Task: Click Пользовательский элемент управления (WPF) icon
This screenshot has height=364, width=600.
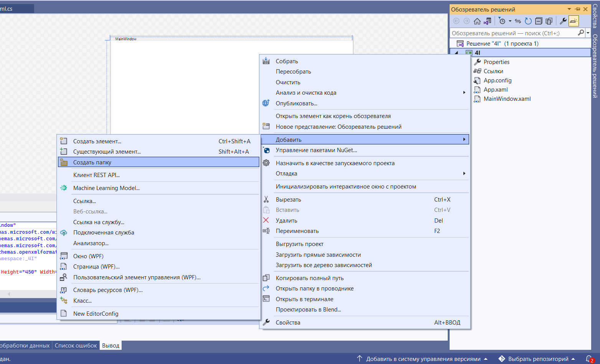Action: tap(64, 277)
